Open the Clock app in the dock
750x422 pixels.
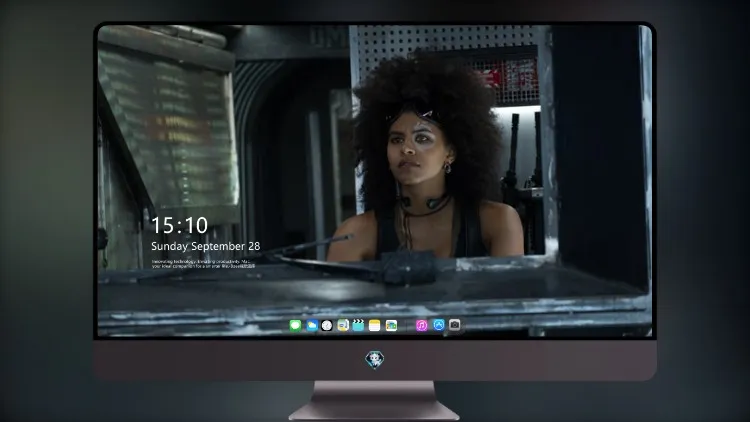(x=327, y=325)
